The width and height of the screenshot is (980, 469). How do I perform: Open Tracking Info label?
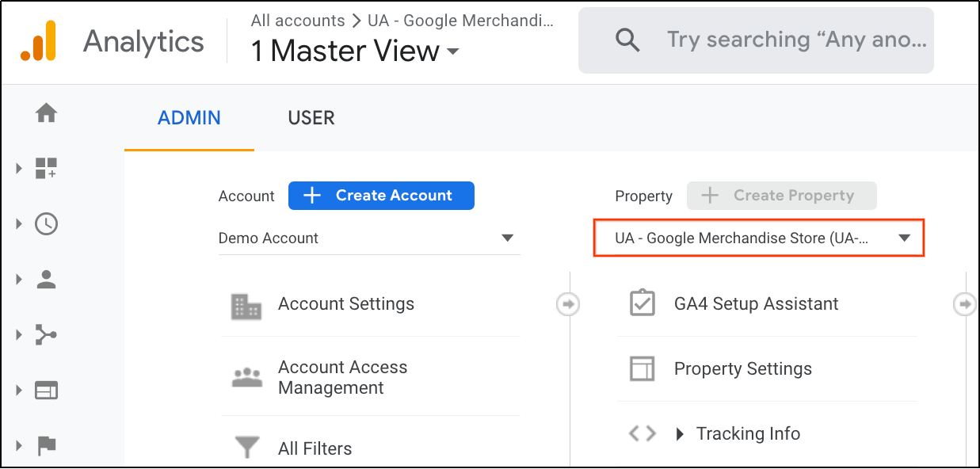748,433
